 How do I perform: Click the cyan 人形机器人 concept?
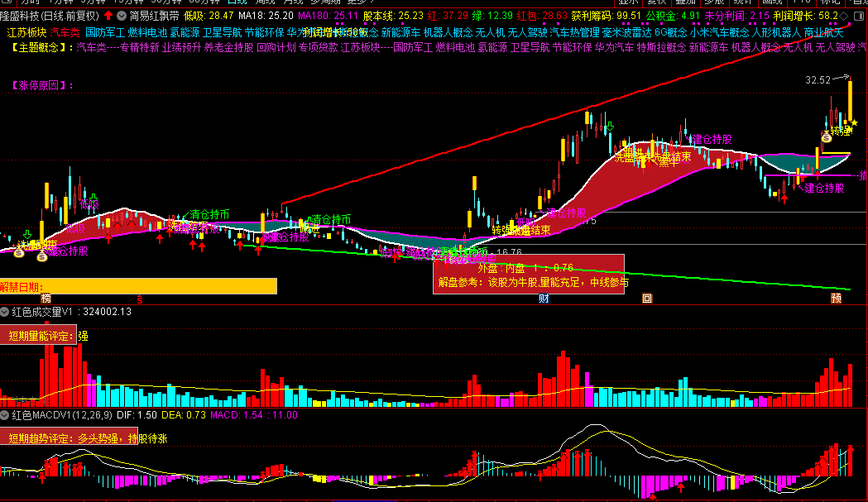777,32
